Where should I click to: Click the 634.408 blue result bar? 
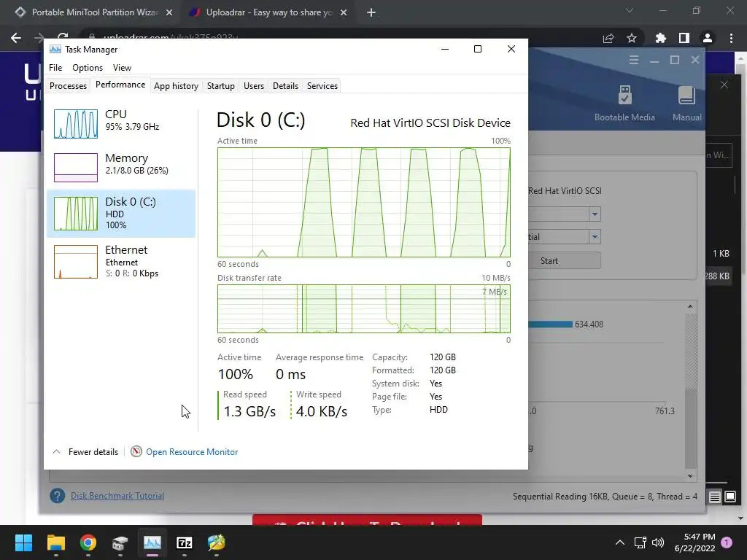(x=550, y=324)
